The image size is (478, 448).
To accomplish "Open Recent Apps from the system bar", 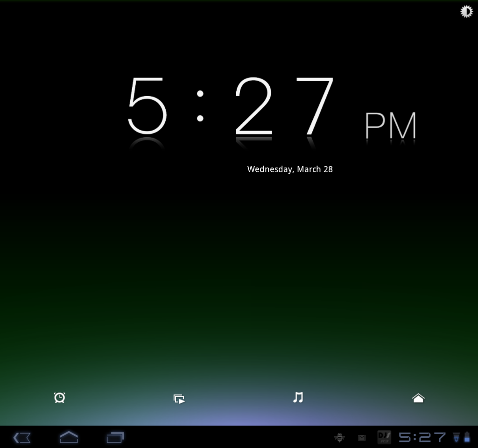I will coord(115,438).
